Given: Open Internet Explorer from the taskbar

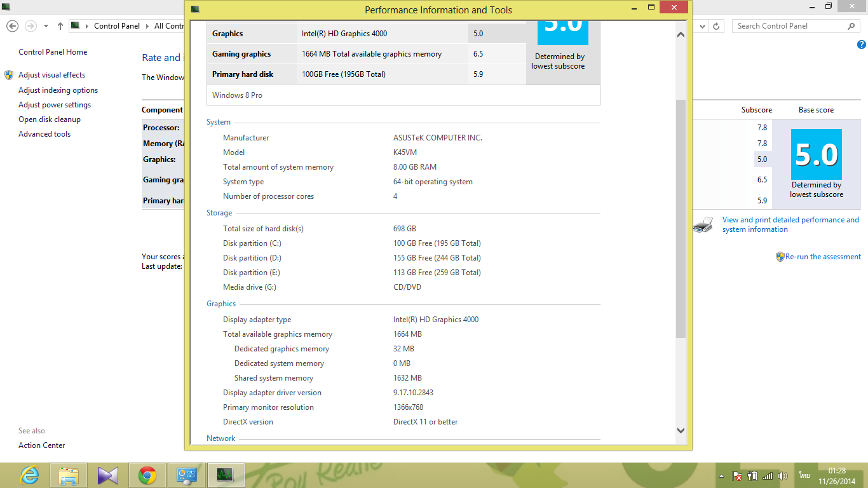Looking at the screenshot, I should [29, 475].
